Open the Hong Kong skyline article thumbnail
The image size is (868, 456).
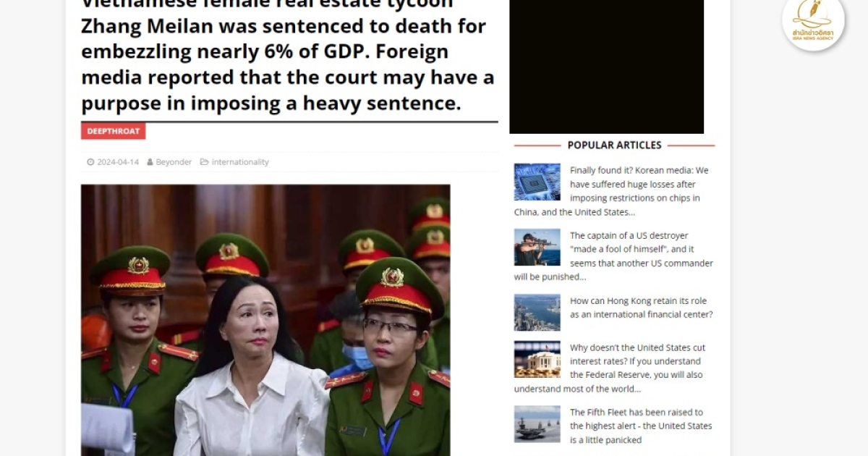[x=537, y=313]
